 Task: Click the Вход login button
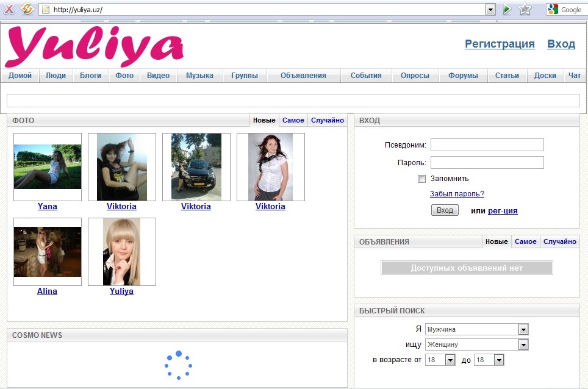(445, 210)
